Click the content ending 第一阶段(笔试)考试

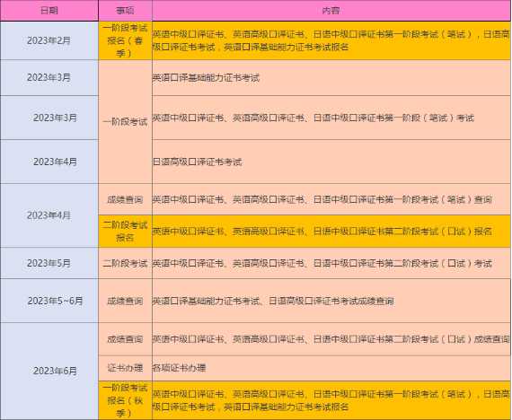tap(331, 118)
